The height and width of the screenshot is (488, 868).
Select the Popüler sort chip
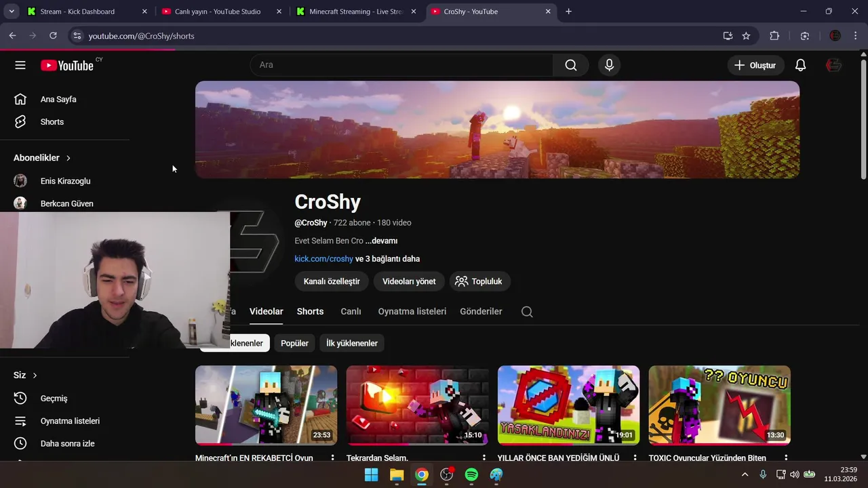click(x=295, y=344)
